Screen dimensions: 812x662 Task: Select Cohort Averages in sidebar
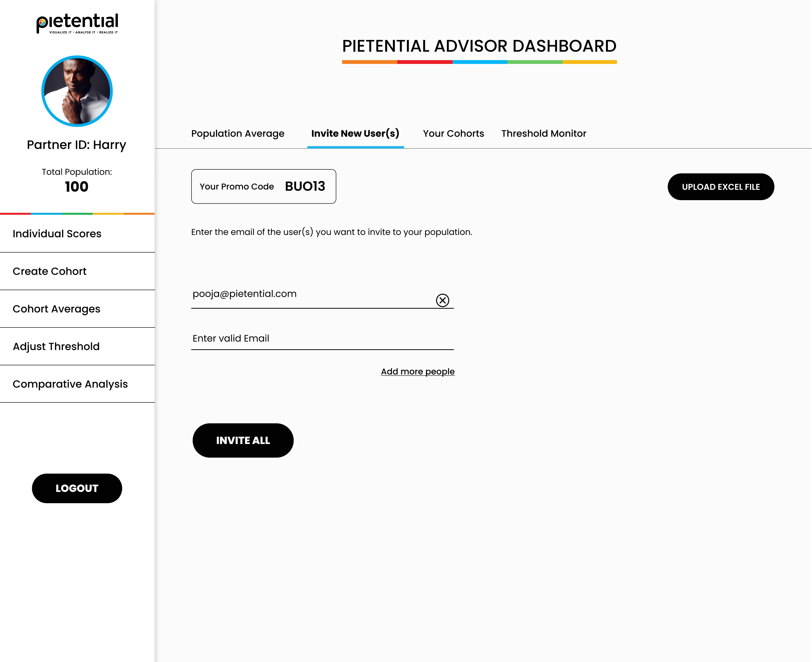pyautogui.click(x=56, y=309)
